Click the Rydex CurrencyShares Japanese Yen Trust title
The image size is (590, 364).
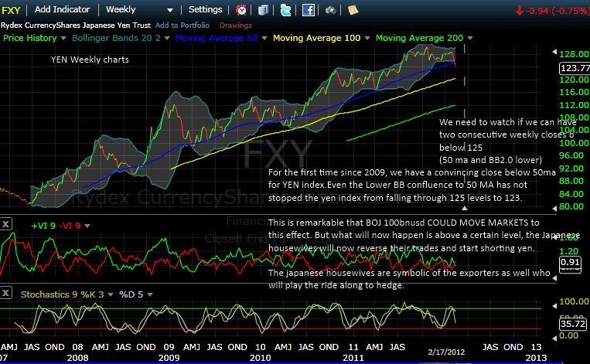click(76, 26)
